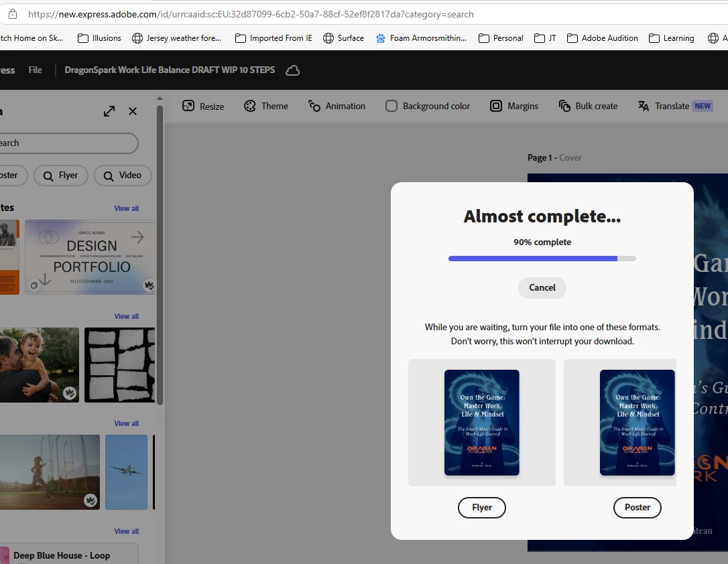Click the document title DragonSpark Work Life Balance
The width and height of the screenshot is (728, 564).
click(170, 70)
